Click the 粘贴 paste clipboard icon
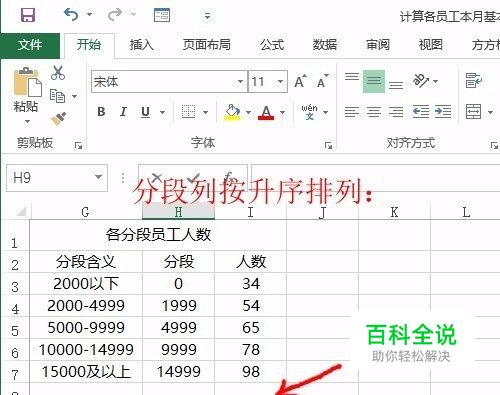 pos(27,82)
